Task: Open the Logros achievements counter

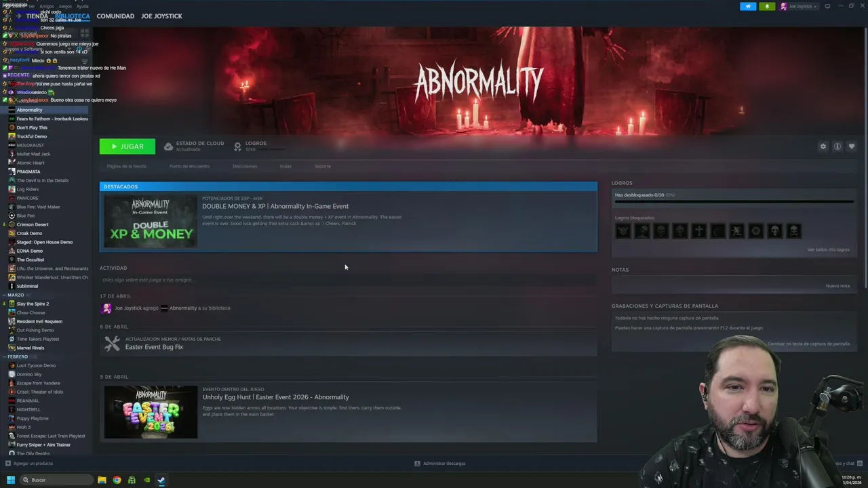Action: pos(250,146)
